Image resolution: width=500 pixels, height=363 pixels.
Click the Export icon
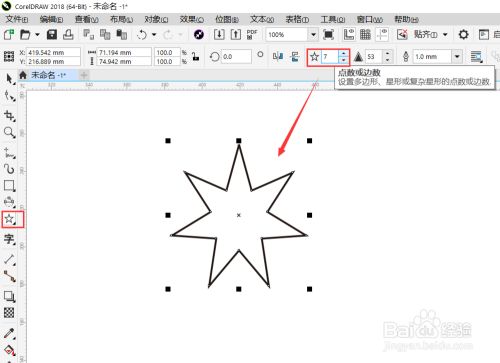(x=236, y=34)
